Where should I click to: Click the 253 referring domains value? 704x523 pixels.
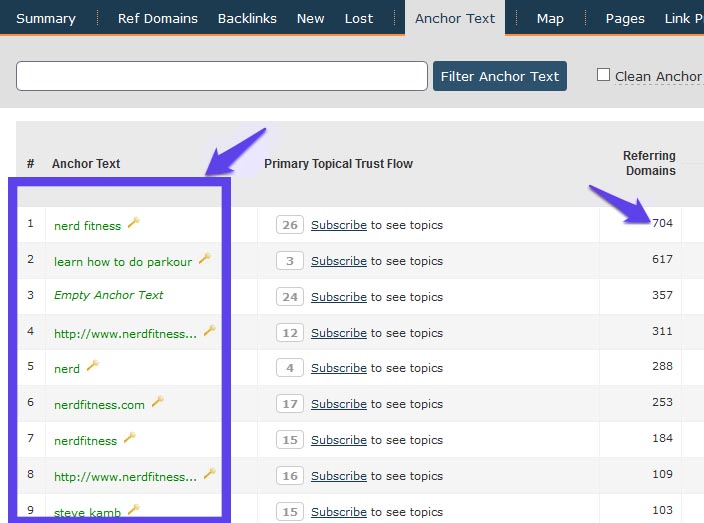coord(662,402)
